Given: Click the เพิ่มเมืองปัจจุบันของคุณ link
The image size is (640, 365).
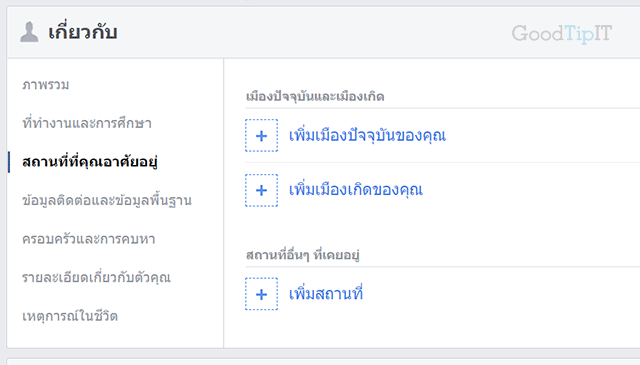Looking at the screenshot, I should 367,136.
